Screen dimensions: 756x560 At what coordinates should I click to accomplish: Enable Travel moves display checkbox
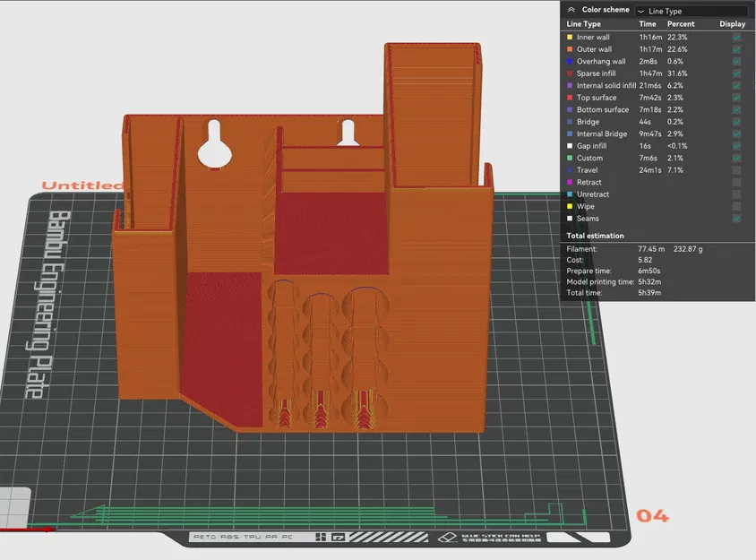click(736, 170)
